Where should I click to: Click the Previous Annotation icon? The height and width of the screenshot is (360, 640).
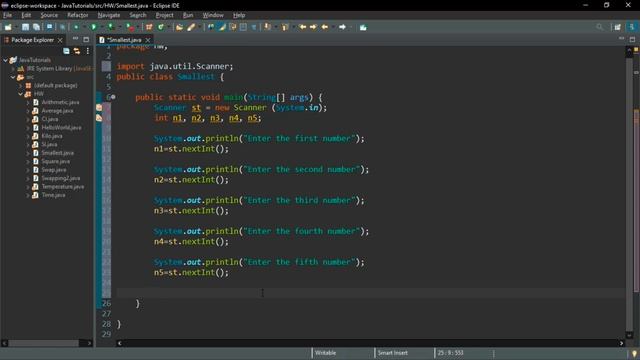click(285, 27)
